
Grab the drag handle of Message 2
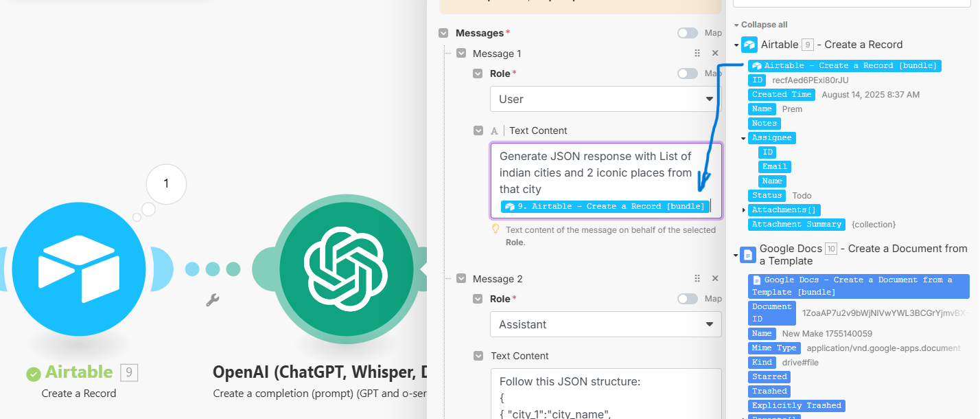point(697,279)
